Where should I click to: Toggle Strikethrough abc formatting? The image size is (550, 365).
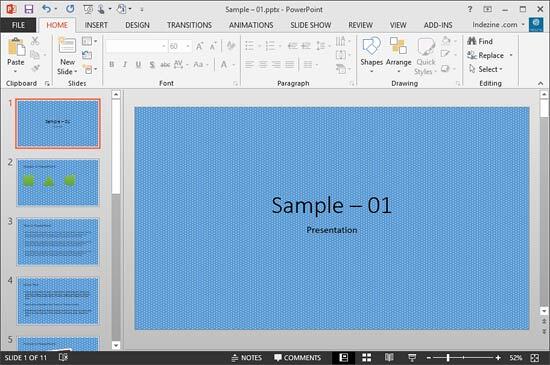tap(165, 65)
